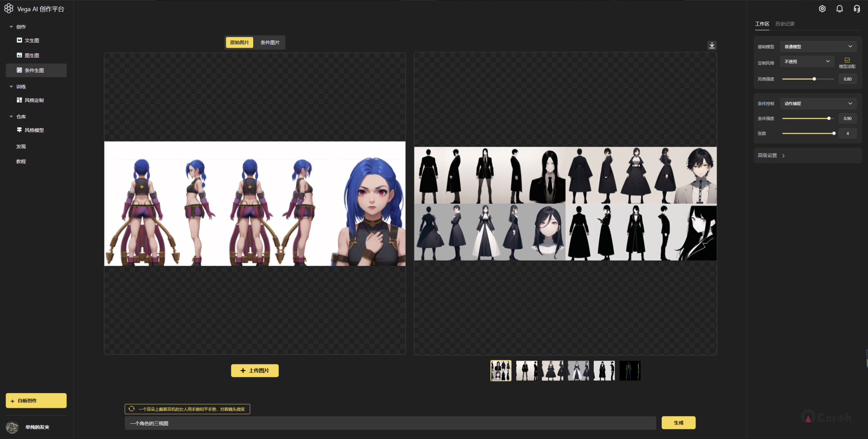Open 文生图 in the sidebar

point(32,40)
